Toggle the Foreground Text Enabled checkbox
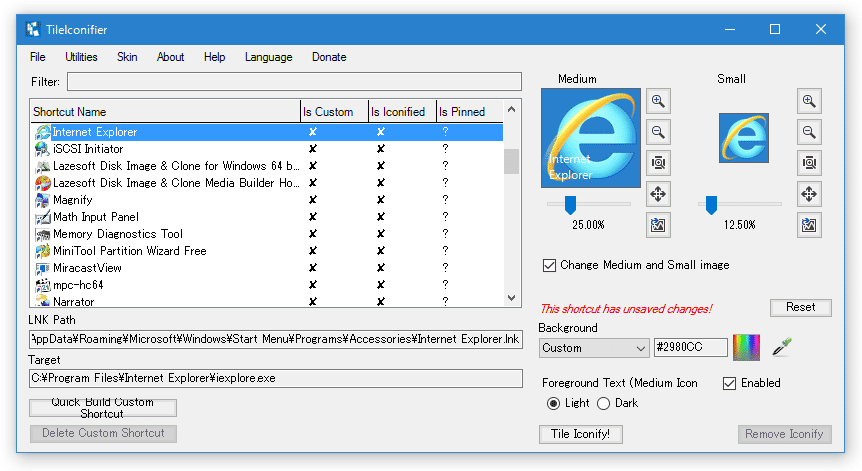862x471 pixels. point(729,383)
